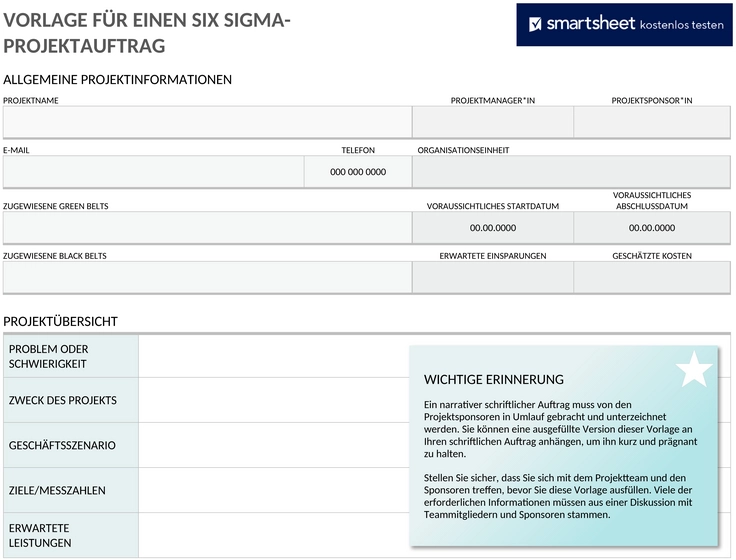Select the Projektmanager*in input field
736x560 pixels.
(493, 122)
